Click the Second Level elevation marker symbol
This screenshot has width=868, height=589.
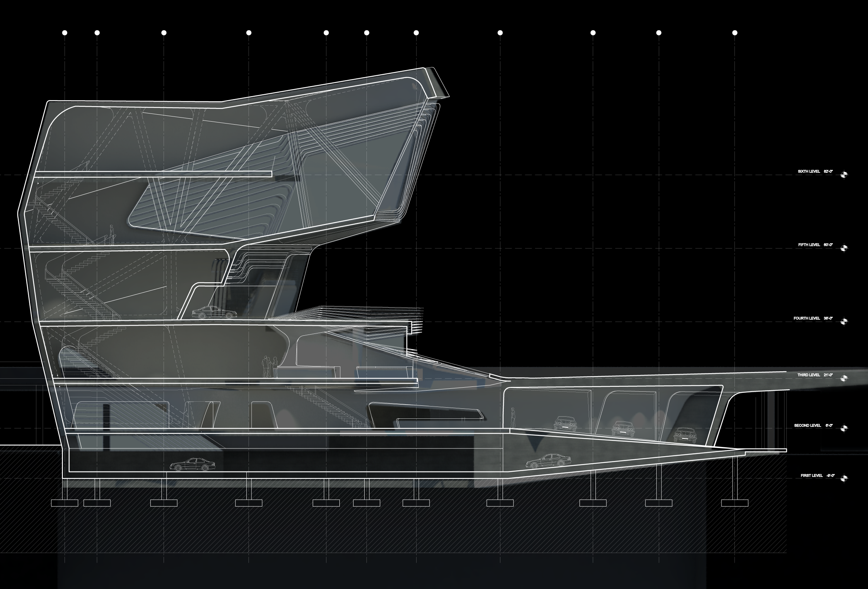coord(844,428)
